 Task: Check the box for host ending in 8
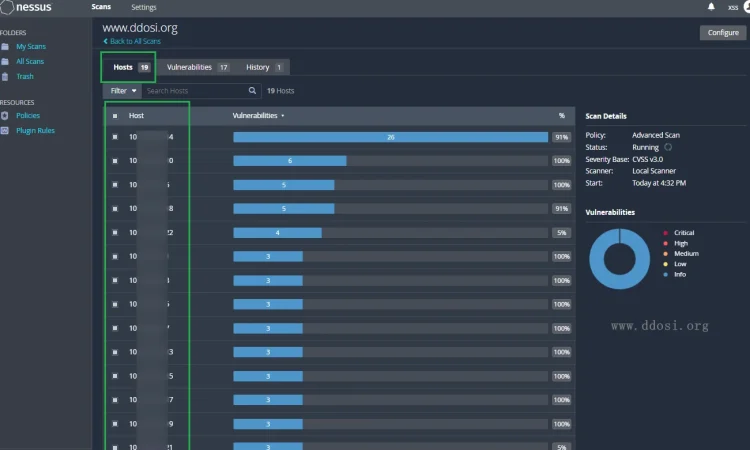[115, 209]
